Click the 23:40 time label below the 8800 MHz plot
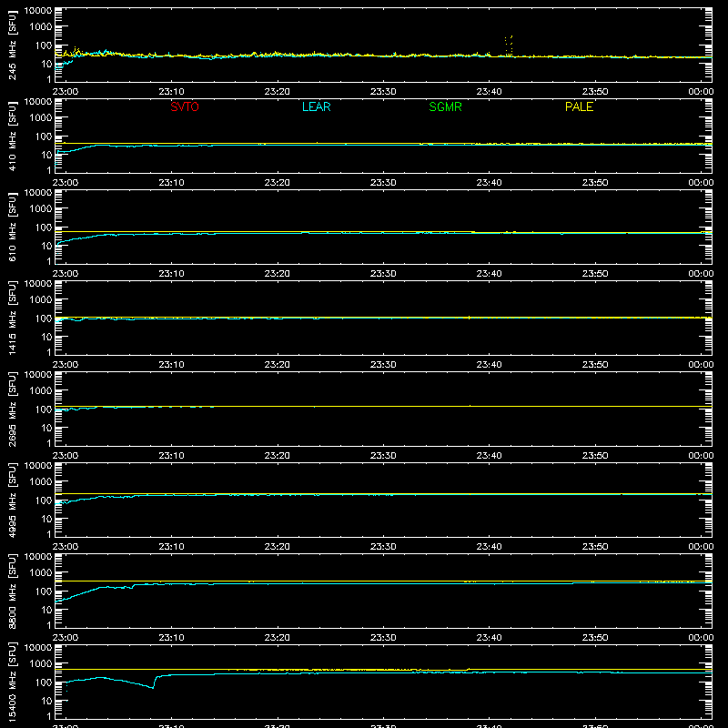 click(x=489, y=638)
